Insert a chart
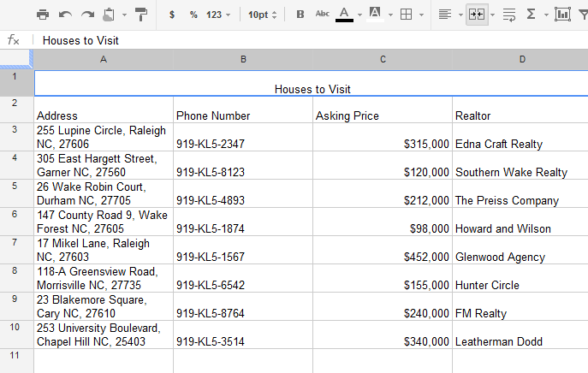The height and width of the screenshot is (373, 588). [x=562, y=15]
